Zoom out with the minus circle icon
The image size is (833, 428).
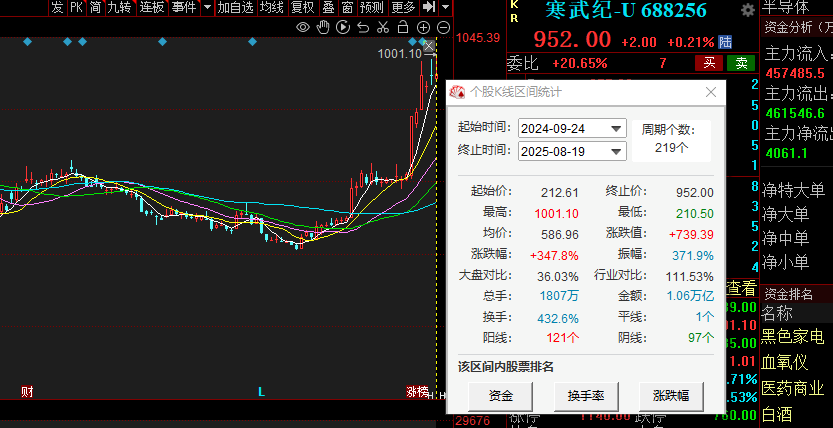coord(443,28)
